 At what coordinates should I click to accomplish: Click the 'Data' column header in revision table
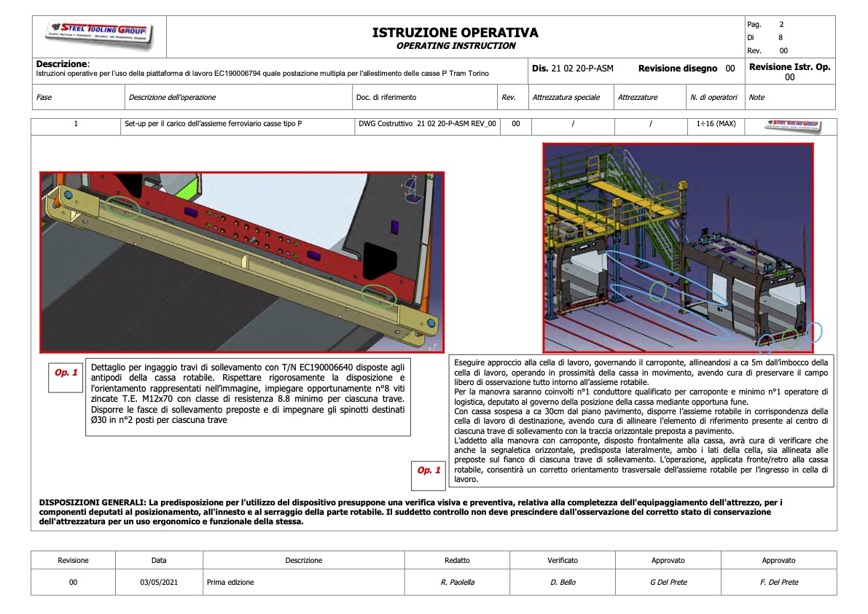pos(159,560)
